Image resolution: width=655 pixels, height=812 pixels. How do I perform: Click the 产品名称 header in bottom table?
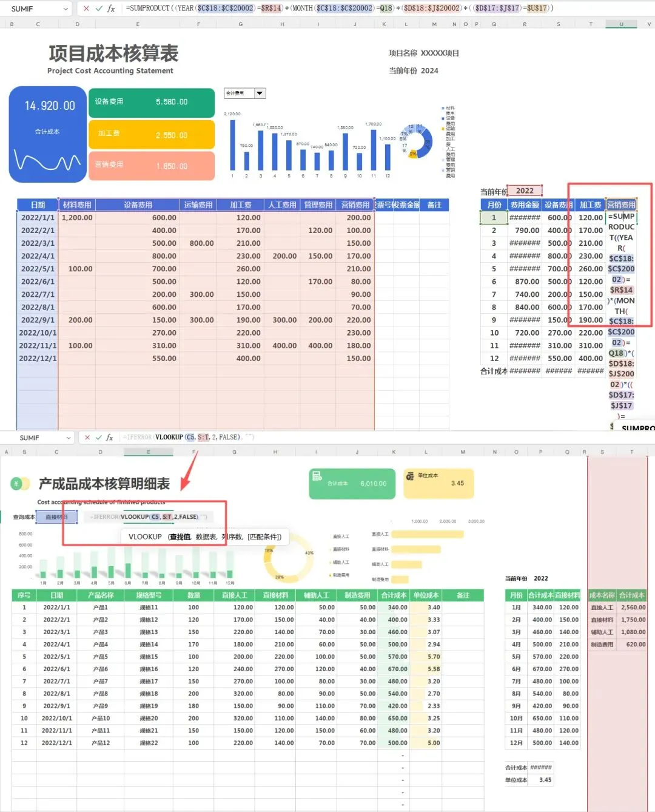point(101,595)
